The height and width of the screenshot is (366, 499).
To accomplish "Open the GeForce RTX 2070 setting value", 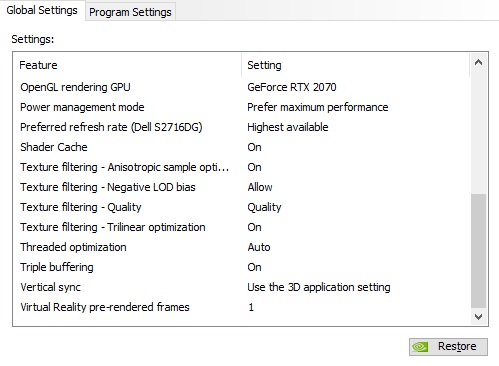I will (x=292, y=87).
